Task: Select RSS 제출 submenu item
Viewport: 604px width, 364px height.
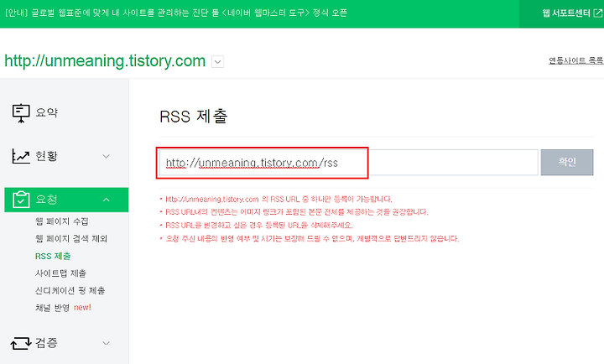Action: (53, 256)
